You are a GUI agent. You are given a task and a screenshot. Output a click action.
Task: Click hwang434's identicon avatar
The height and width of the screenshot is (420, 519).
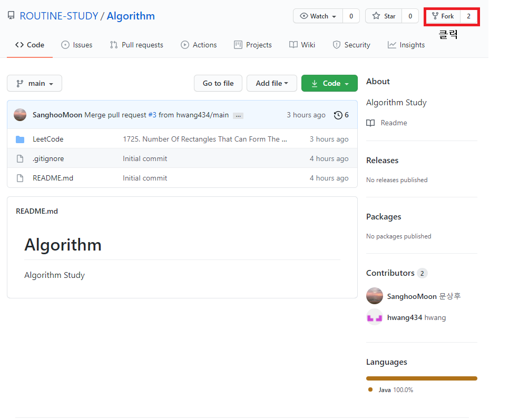pyautogui.click(x=374, y=317)
